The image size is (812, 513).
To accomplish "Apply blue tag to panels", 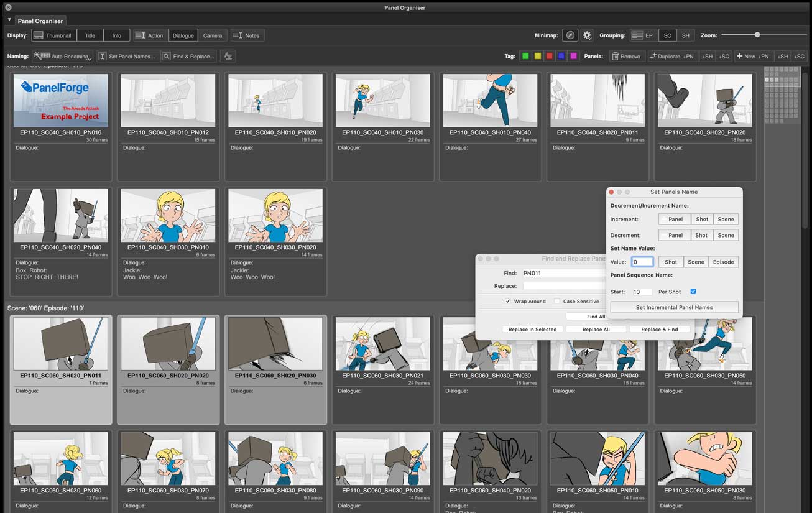I will [x=561, y=56].
